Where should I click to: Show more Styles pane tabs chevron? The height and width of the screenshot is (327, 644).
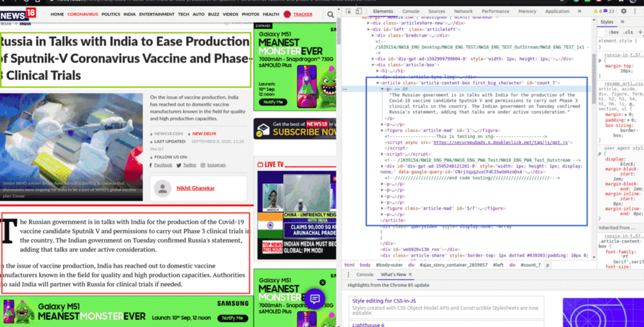point(622,22)
